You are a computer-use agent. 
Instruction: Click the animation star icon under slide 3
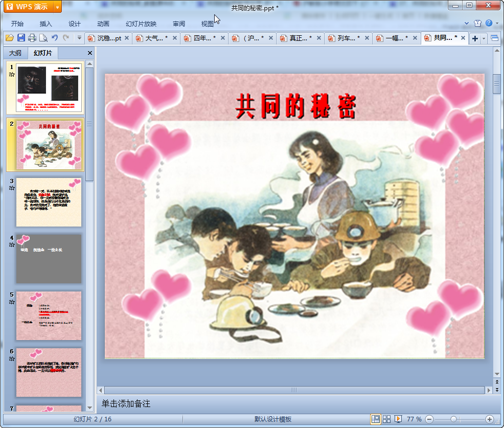[12, 188]
